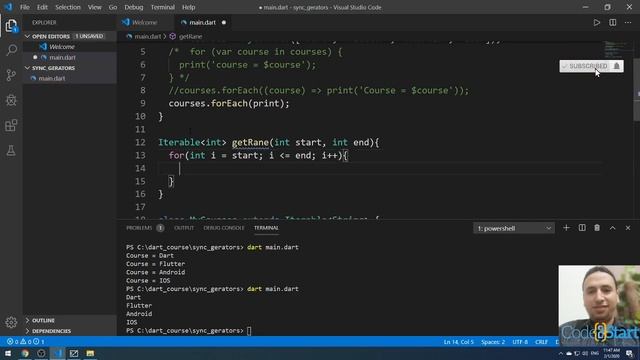
Task: Open the Extensions view
Action: (x=11, y=125)
